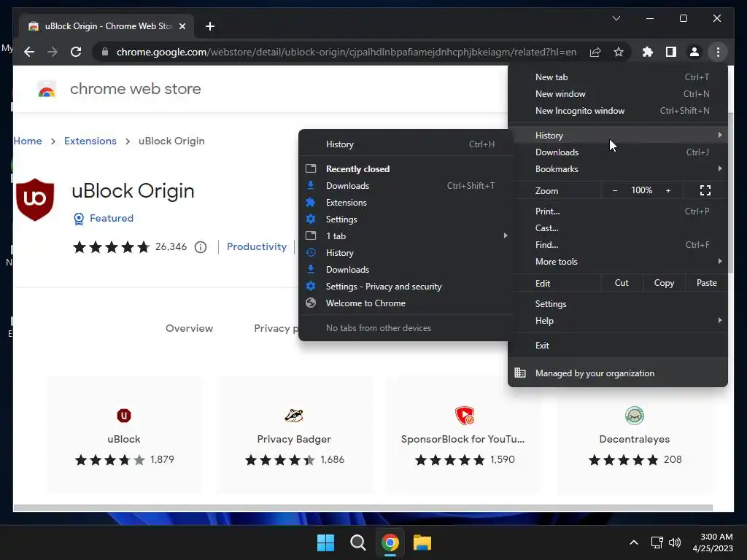Choose Find... in the menu
The width and height of the screenshot is (747, 560).
click(618, 245)
